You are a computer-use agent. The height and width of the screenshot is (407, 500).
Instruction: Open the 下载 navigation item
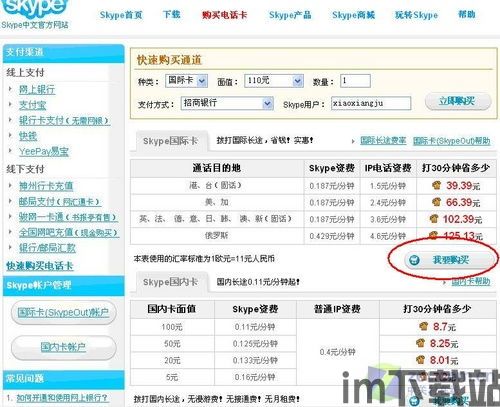click(x=172, y=15)
